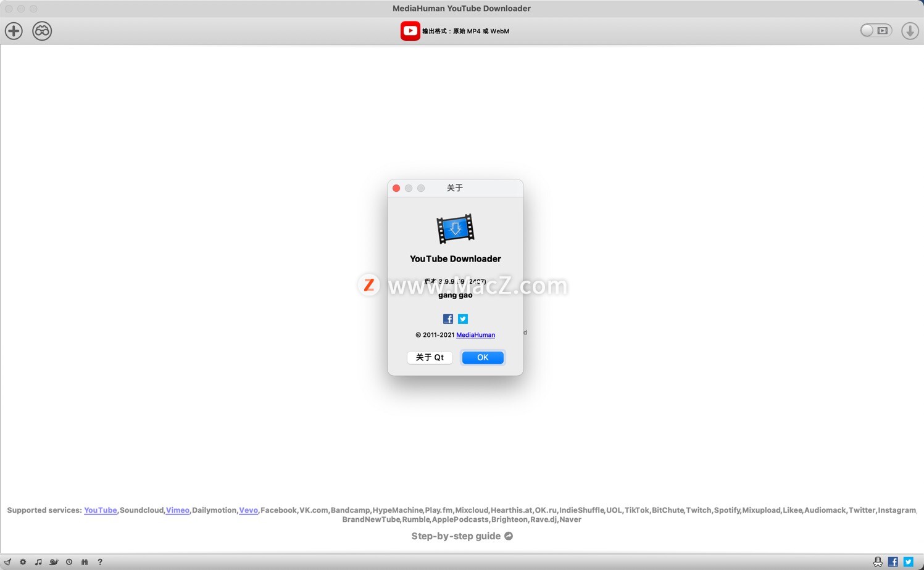Click the Instagram service name
This screenshot has width=924, height=570.
(x=897, y=510)
